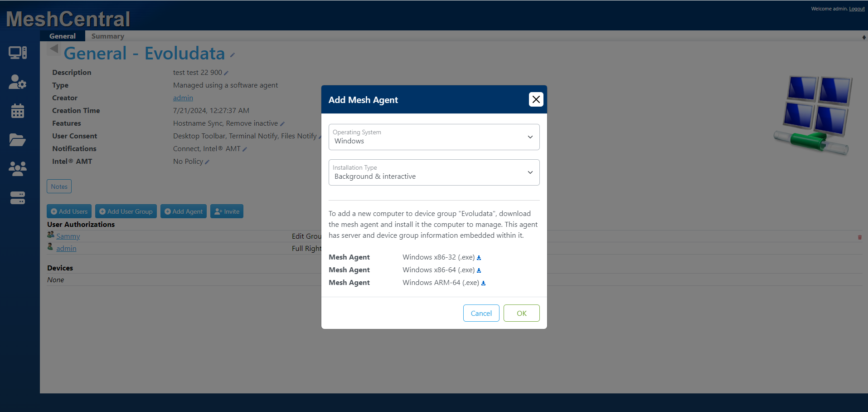Click the Devices "None" entry
Screen dimensions: 868x412
pos(56,280)
